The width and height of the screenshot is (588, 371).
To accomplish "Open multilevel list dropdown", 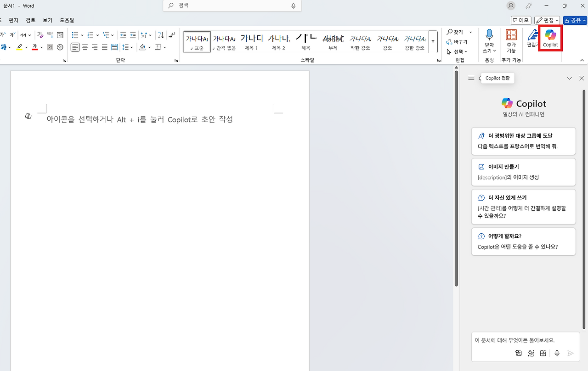I will coord(113,35).
